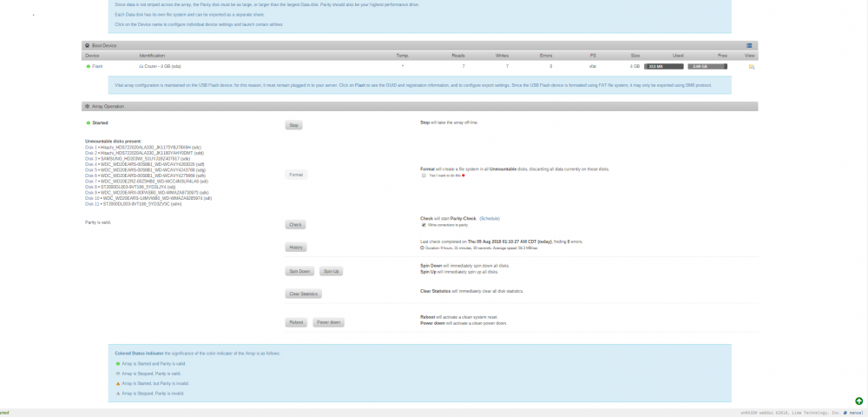Click the Temp. column header
The image size is (868, 417).
pyautogui.click(x=403, y=56)
